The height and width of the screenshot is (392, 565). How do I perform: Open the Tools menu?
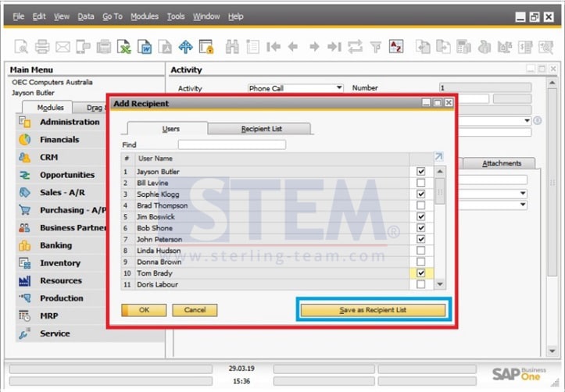[x=176, y=16]
